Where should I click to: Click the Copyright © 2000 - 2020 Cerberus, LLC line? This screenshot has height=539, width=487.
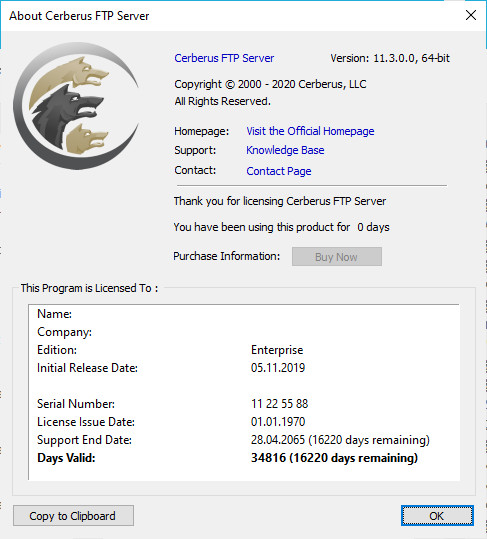[x=270, y=84]
